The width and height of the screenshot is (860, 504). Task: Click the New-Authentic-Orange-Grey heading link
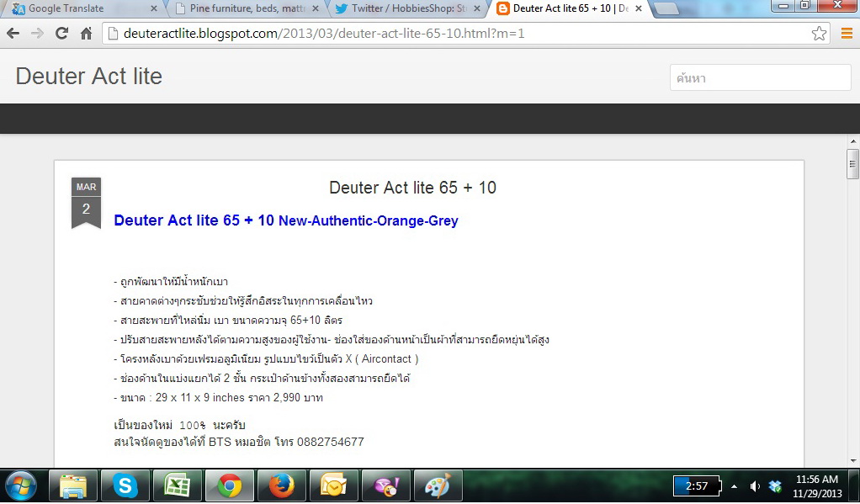click(x=286, y=220)
